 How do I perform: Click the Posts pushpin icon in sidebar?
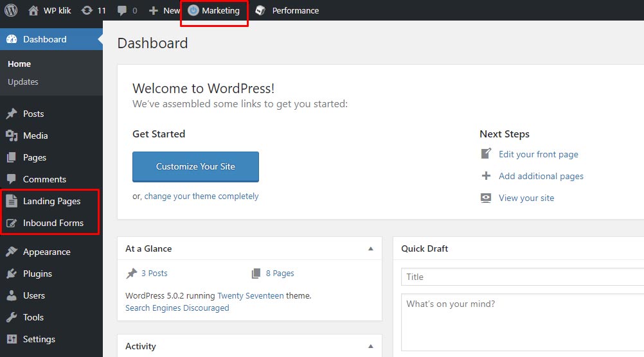coord(12,114)
